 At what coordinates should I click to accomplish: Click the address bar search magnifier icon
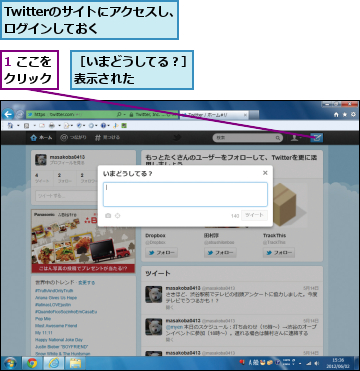(119, 115)
